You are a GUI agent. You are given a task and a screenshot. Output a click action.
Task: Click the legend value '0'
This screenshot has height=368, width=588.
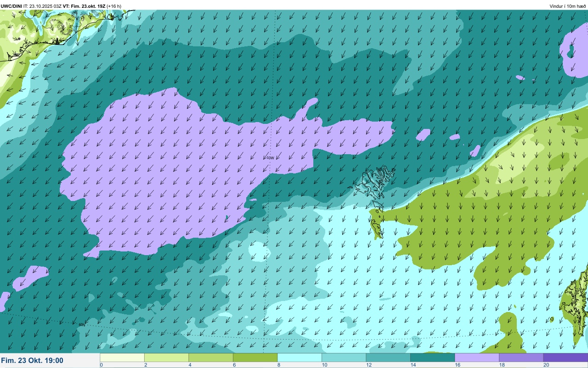[101, 365]
